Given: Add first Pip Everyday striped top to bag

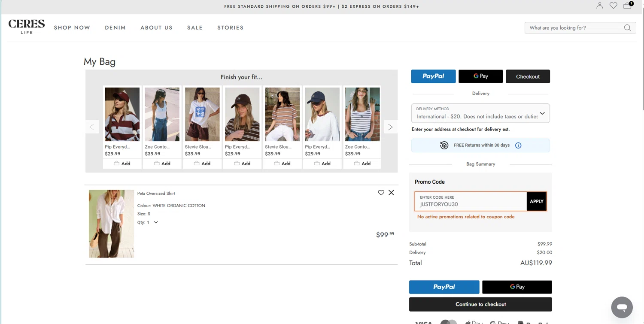Looking at the screenshot, I should point(122,164).
